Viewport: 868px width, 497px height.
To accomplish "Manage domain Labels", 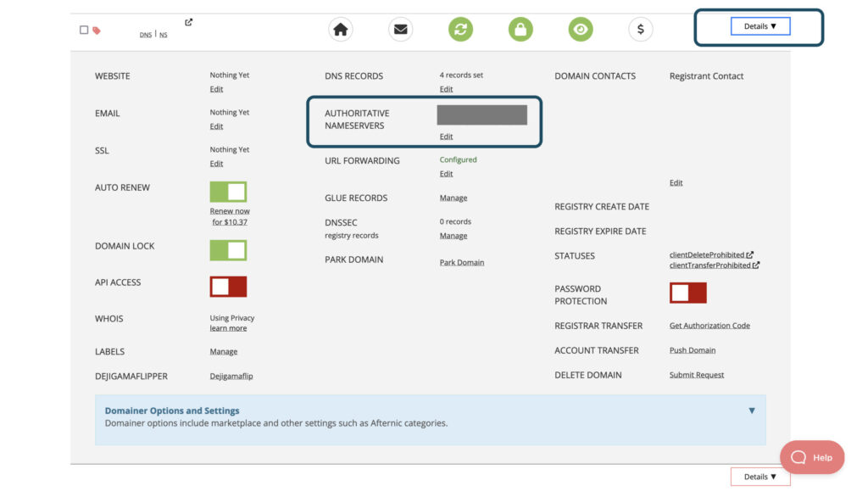I will point(224,351).
